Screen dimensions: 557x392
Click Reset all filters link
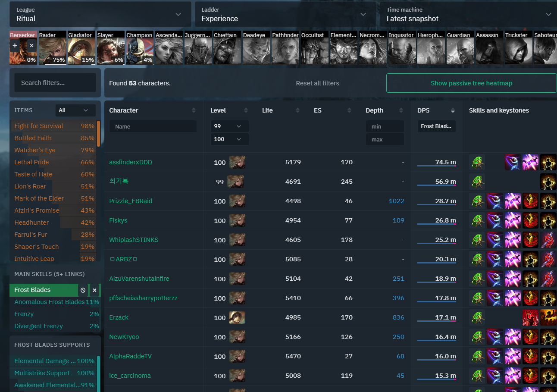pos(317,83)
